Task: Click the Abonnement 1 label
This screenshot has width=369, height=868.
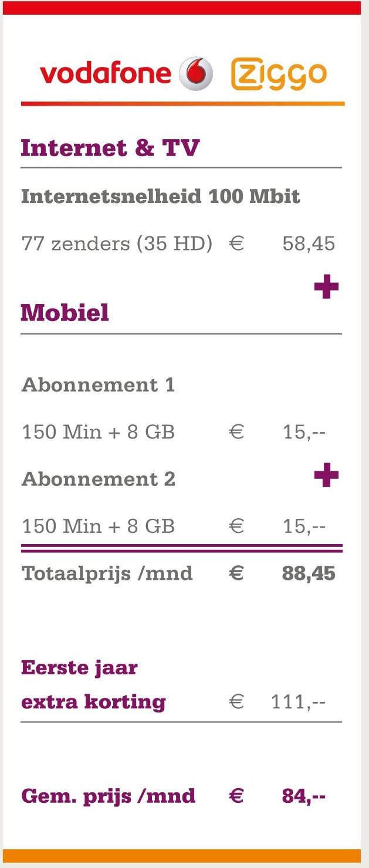Action: pyautogui.click(x=98, y=385)
